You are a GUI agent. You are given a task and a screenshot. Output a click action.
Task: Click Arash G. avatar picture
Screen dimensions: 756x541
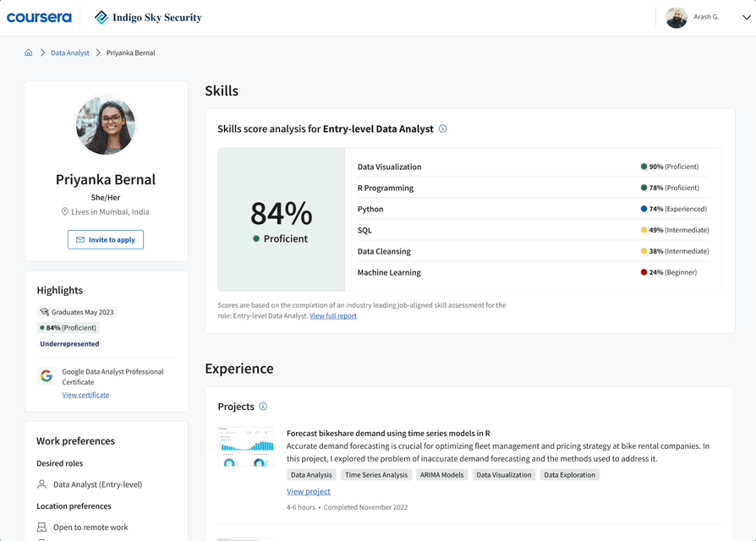(676, 18)
